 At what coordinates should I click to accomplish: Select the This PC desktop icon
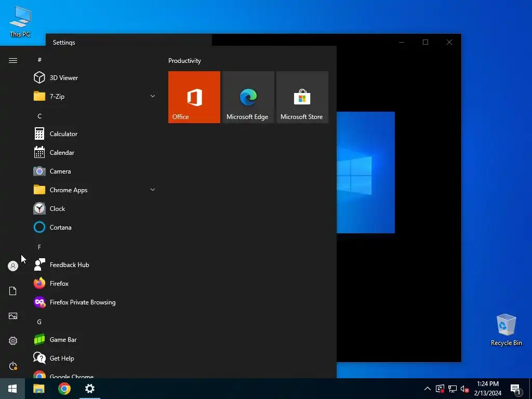[x=20, y=22]
